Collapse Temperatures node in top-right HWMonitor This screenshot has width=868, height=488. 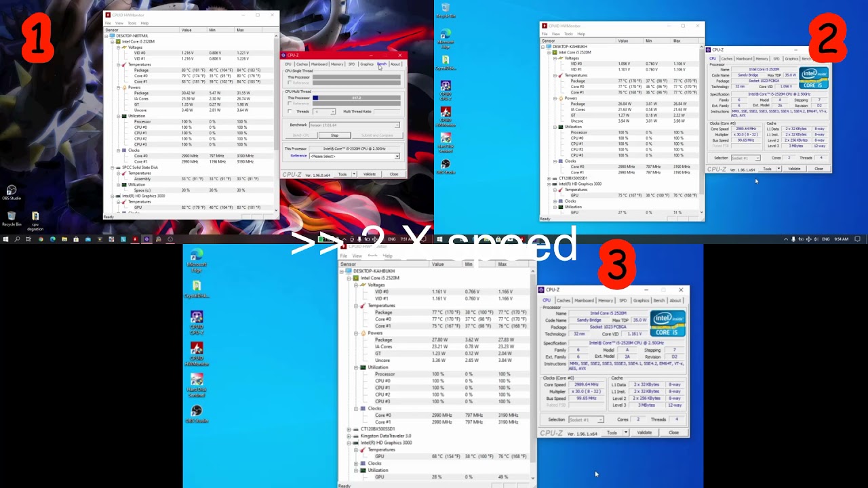point(555,75)
